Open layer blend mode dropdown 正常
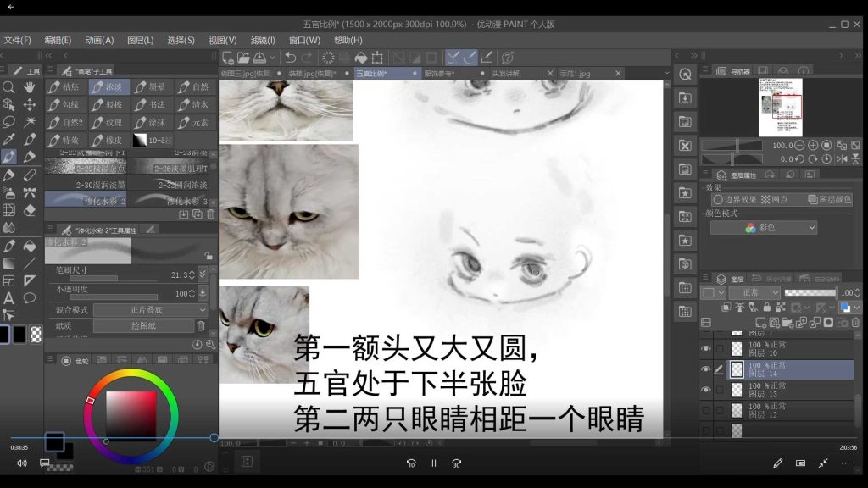The height and width of the screenshot is (488, 868). click(754, 292)
